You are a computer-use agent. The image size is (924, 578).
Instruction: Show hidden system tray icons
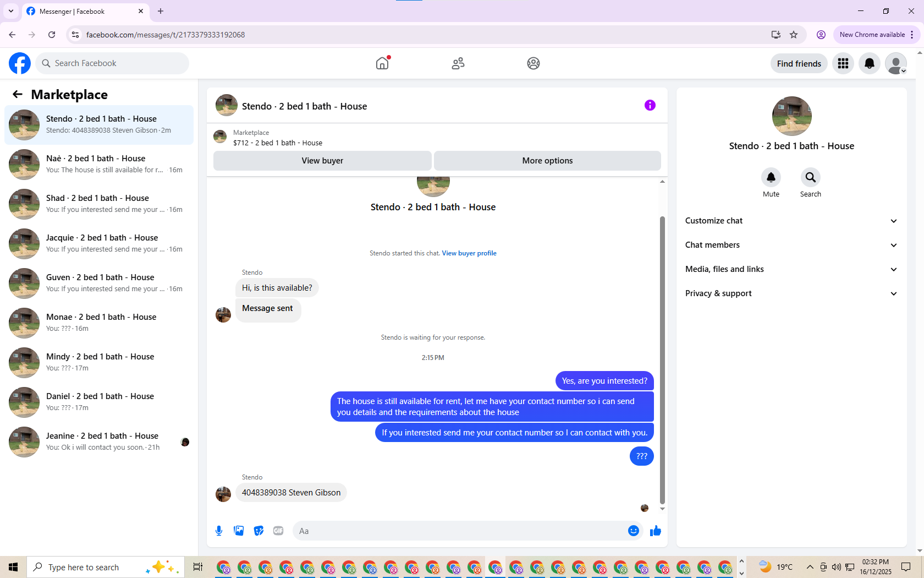click(x=810, y=567)
